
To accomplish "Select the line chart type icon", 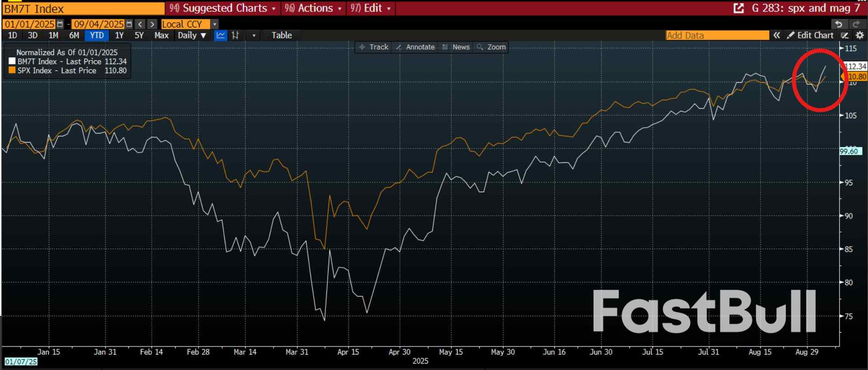I will [221, 35].
